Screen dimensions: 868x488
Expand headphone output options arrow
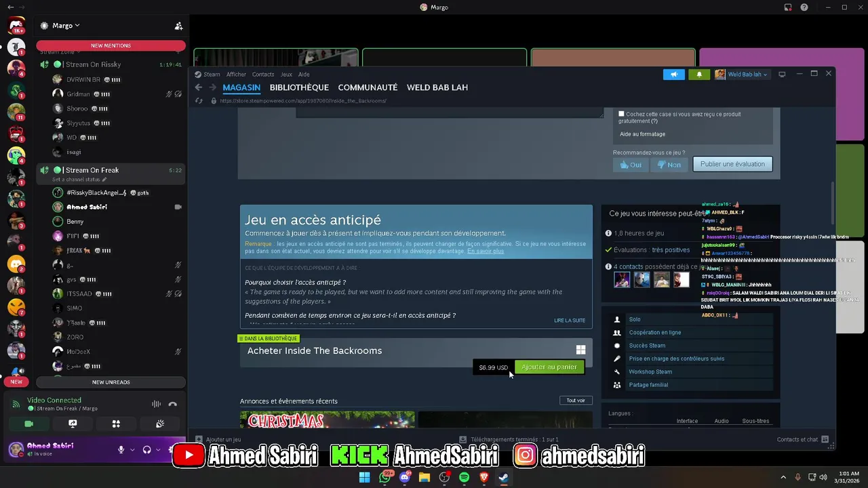coord(157,449)
